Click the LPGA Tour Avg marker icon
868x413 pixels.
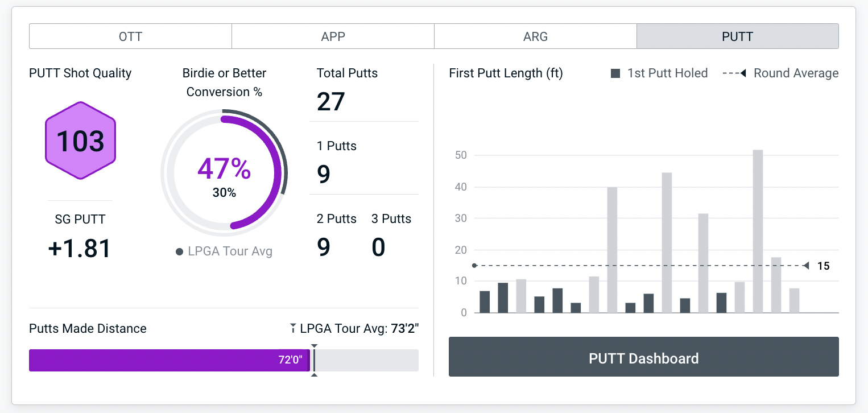click(x=293, y=328)
